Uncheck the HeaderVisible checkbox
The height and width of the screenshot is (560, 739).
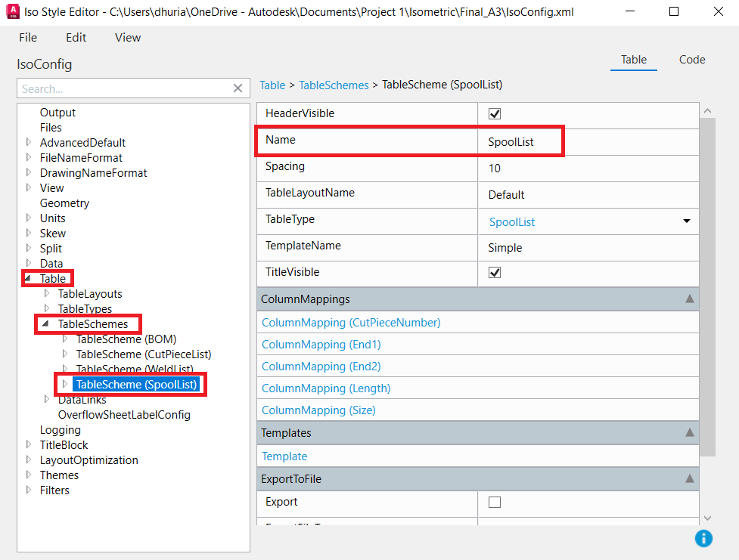click(494, 113)
